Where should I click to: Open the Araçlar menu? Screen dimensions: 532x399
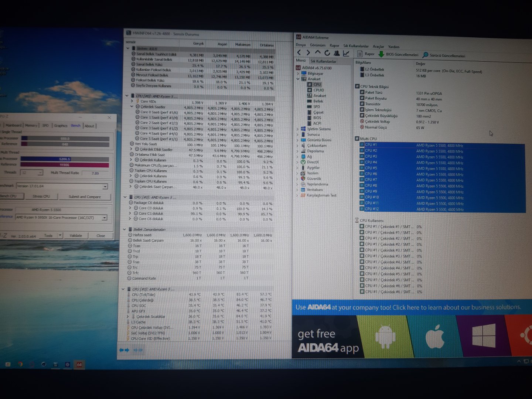click(x=378, y=47)
